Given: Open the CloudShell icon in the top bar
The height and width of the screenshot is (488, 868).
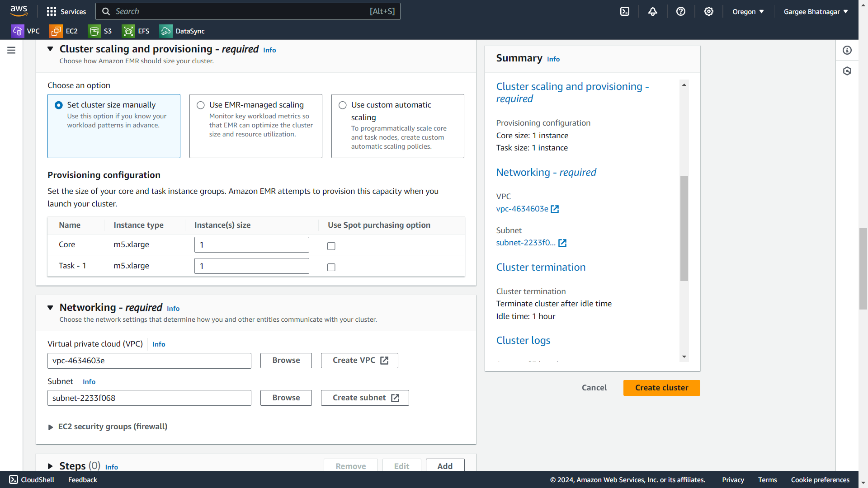Looking at the screenshot, I should pyautogui.click(x=624, y=11).
